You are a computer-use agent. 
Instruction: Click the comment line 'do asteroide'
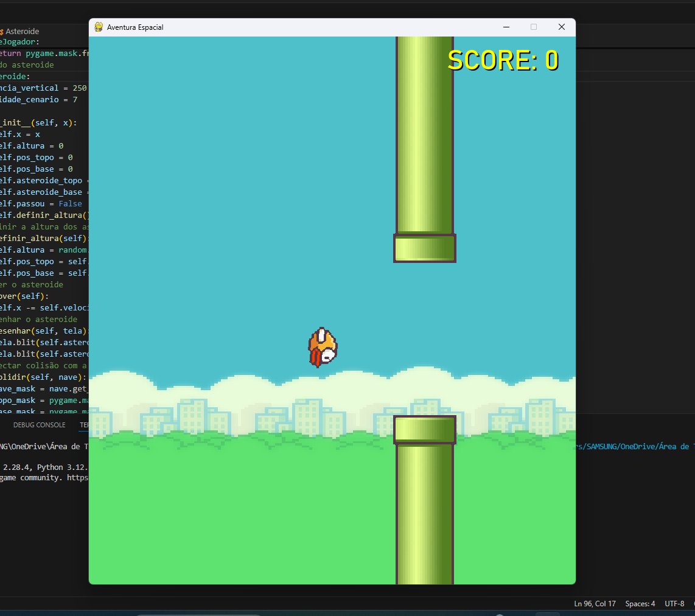pyautogui.click(x=27, y=65)
